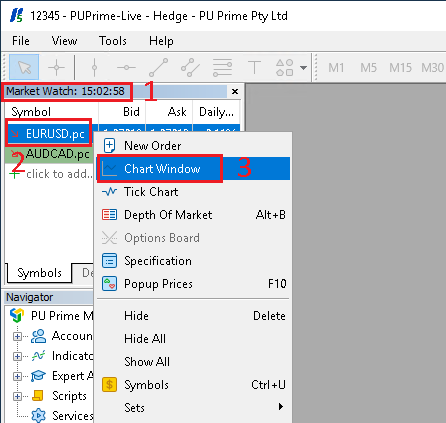This screenshot has width=446, height=423.
Task: Expand the shapes tool dropdown arrow
Action: (x=303, y=68)
